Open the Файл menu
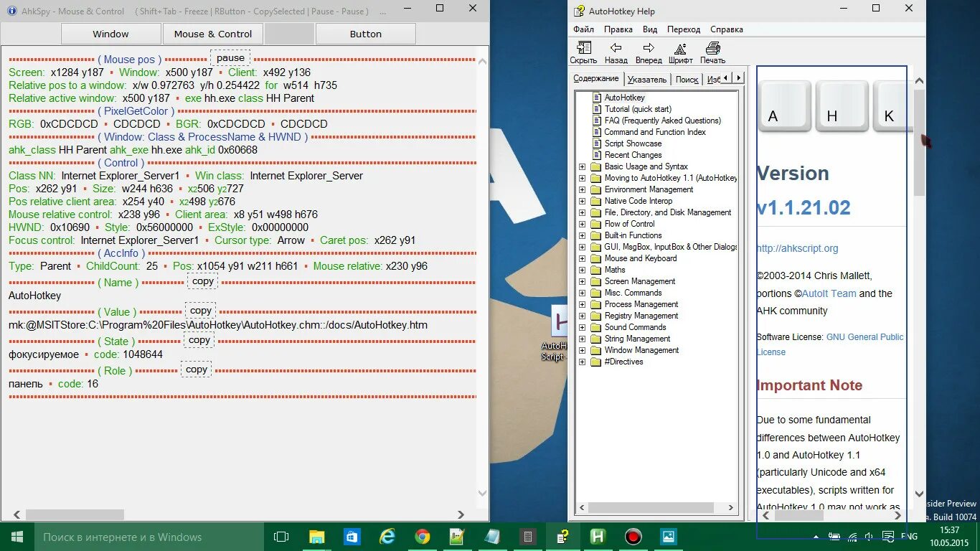 [x=583, y=29]
